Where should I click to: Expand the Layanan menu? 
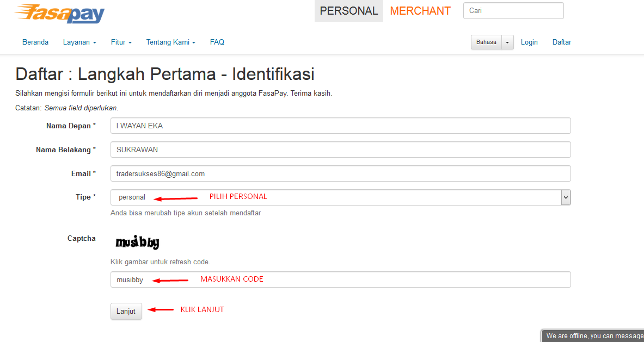79,42
